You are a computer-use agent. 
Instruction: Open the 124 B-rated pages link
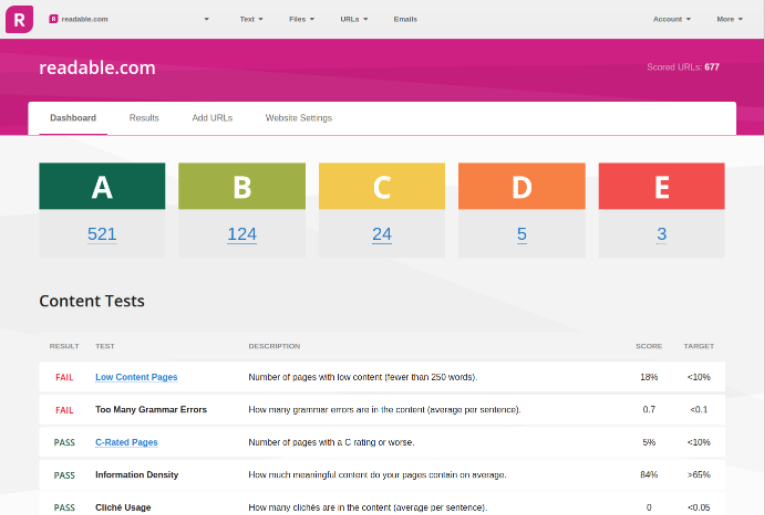pos(242,234)
